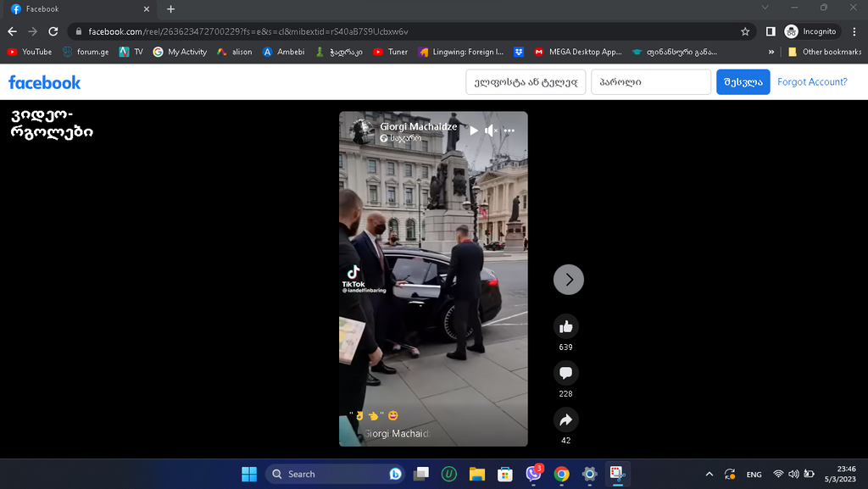
Task: Go to the next reel arrow
Action: 569,280
